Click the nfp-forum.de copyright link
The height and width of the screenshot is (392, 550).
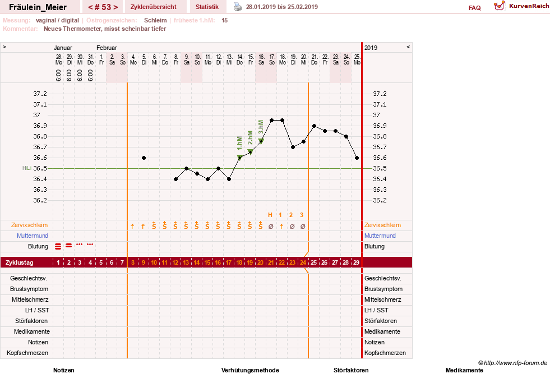point(512,363)
